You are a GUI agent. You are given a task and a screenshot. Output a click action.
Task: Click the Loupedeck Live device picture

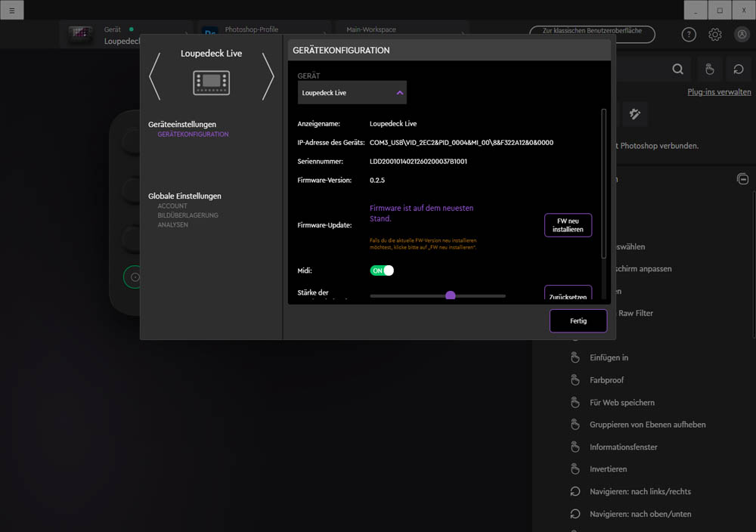(211, 82)
